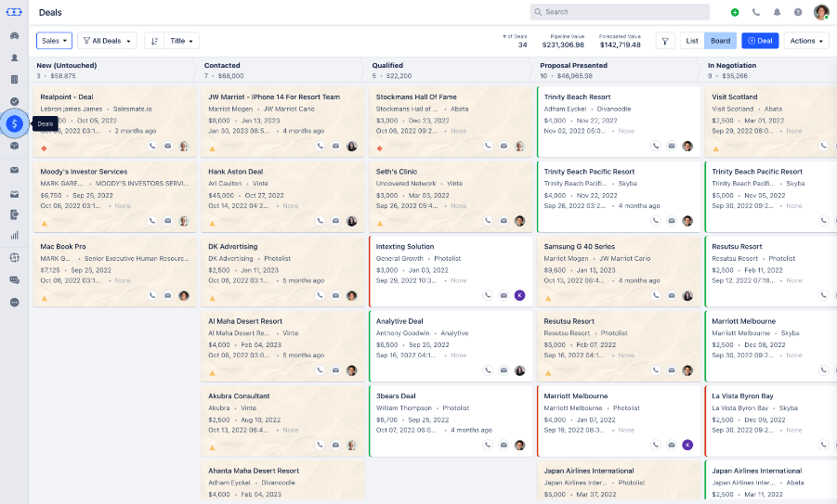The width and height of the screenshot is (837, 504).
Task: Open the Sales pipeline dropdown
Action: (x=55, y=41)
